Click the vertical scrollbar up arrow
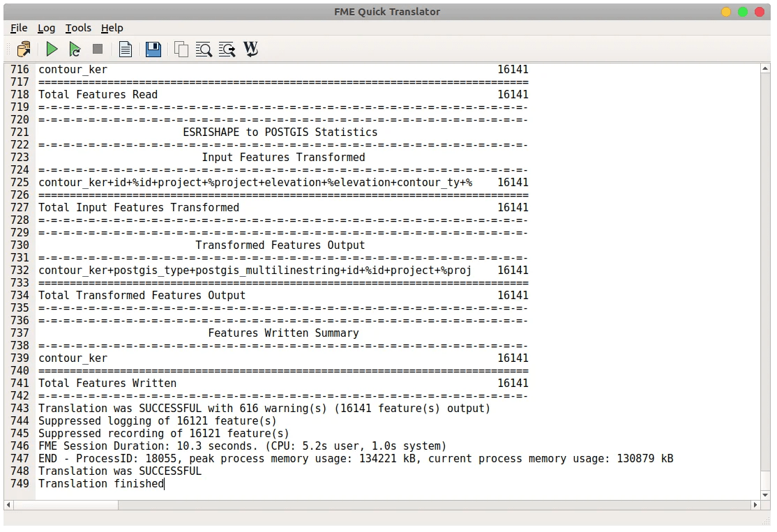 coord(765,67)
